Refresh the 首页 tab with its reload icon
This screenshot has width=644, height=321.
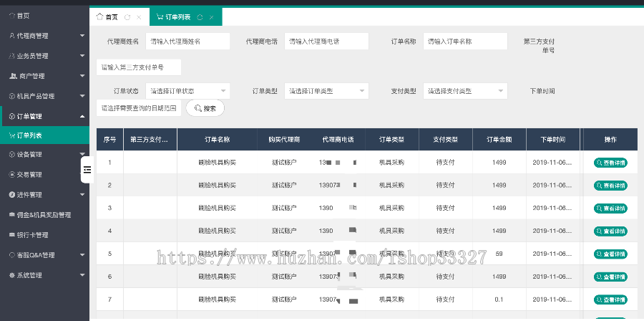click(x=127, y=17)
